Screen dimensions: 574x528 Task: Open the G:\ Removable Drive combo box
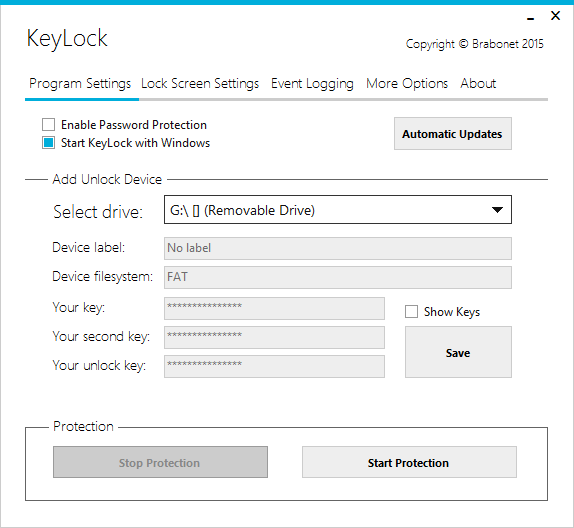pyautogui.click(x=338, y=209)
